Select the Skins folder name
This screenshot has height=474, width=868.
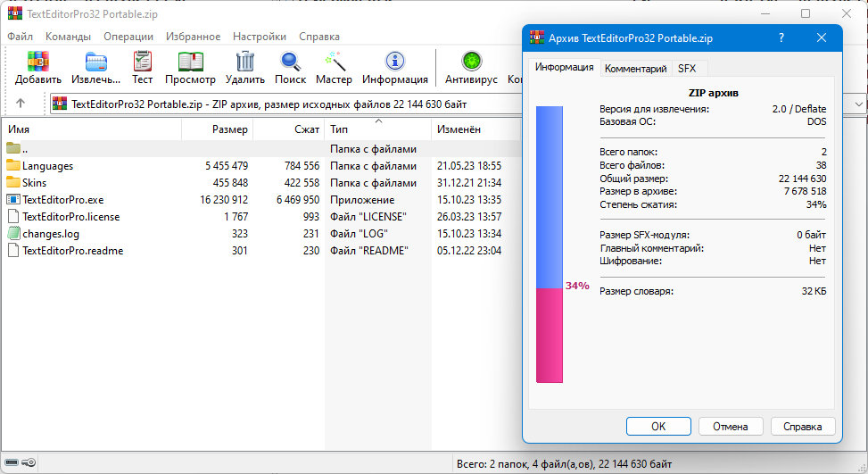[34, 183]
